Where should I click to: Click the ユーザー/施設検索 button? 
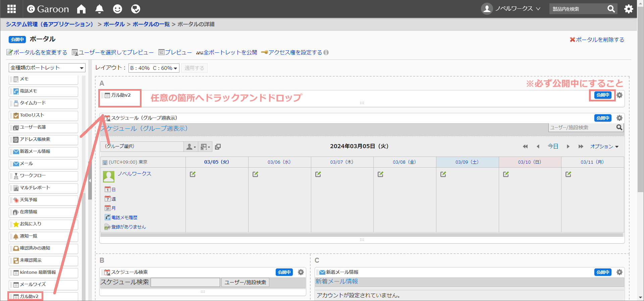(245, 283)
